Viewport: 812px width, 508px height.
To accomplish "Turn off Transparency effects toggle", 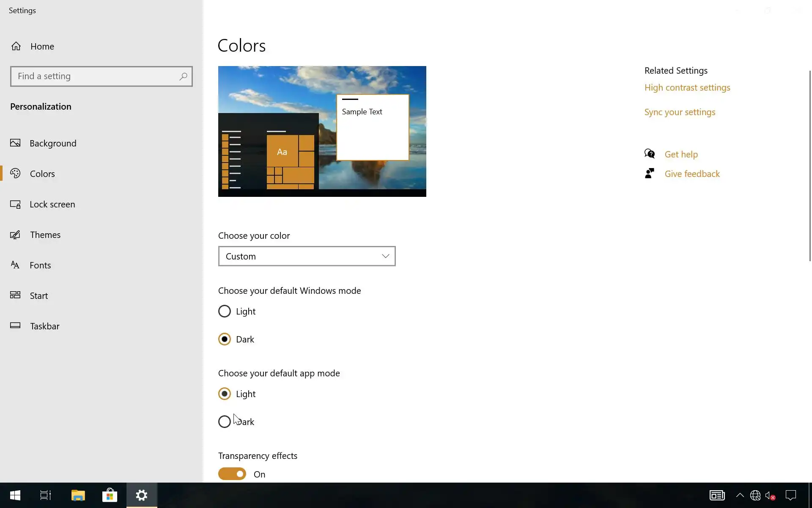I will (232, 474).
